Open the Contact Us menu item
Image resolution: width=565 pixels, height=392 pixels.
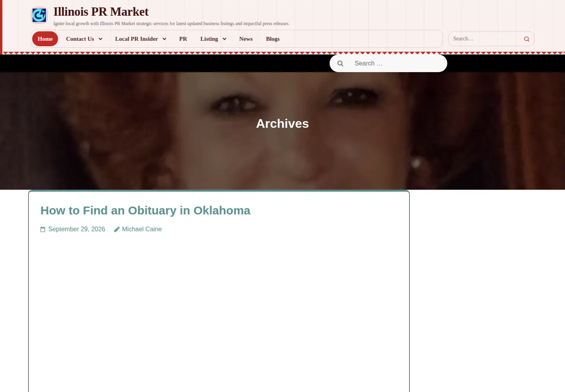tap(80, 39)
